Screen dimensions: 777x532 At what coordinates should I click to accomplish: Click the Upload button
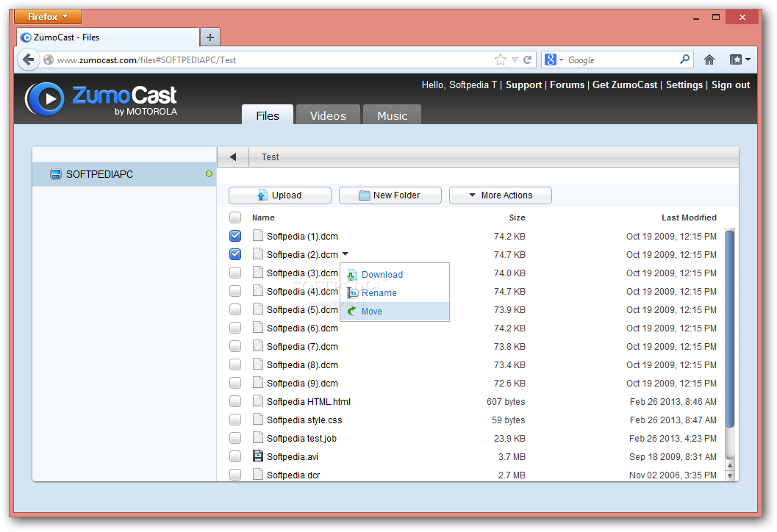click(280, 195)
